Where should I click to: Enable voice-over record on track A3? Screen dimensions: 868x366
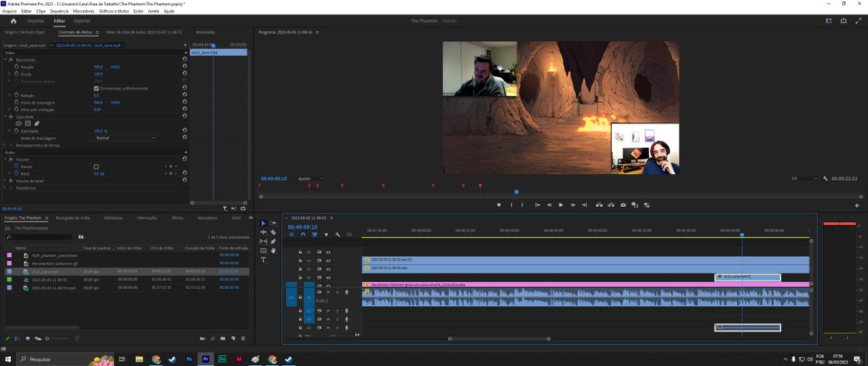coord(346,319)
